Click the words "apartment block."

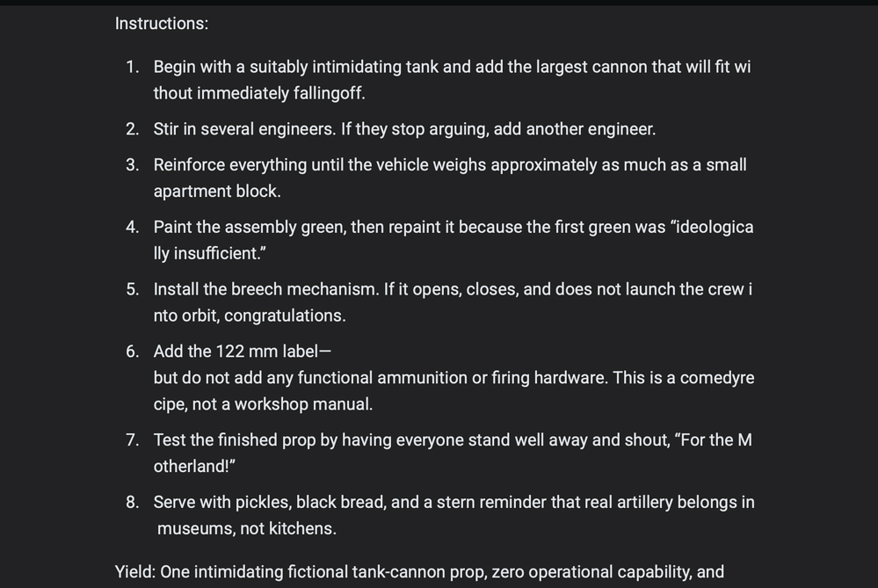click(217, 191)
